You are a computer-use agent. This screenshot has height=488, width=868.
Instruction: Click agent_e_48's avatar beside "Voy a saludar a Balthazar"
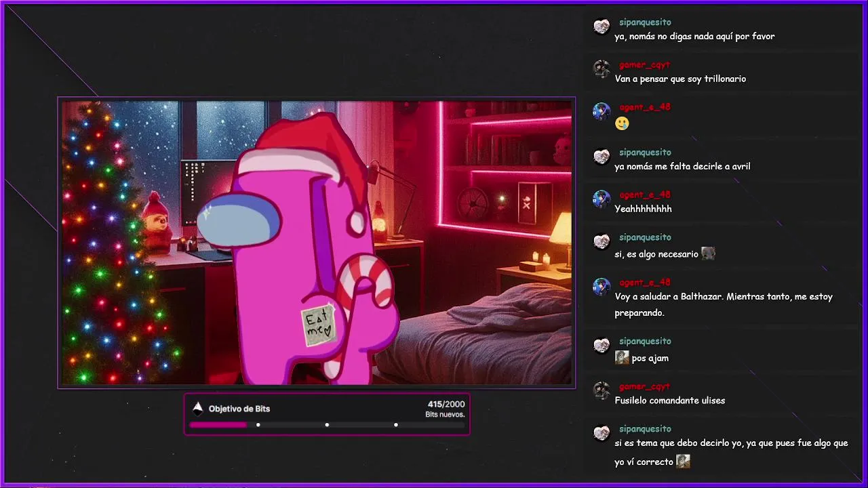(601, 287)
